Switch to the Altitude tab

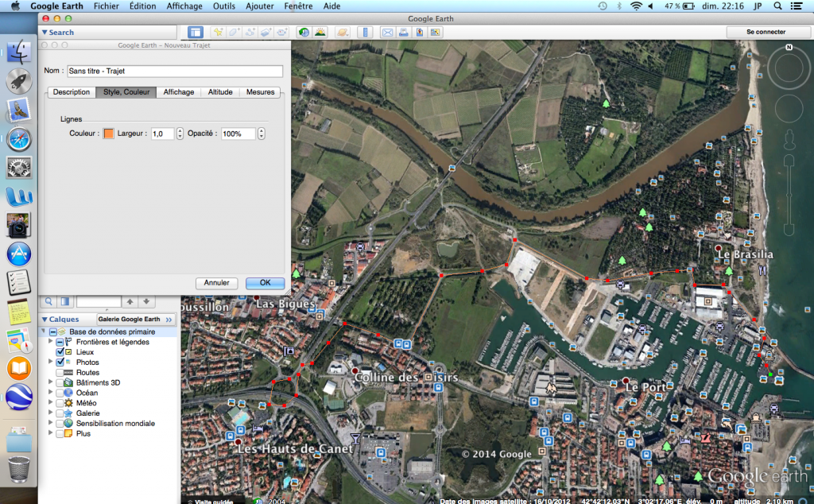coord(220,92)
